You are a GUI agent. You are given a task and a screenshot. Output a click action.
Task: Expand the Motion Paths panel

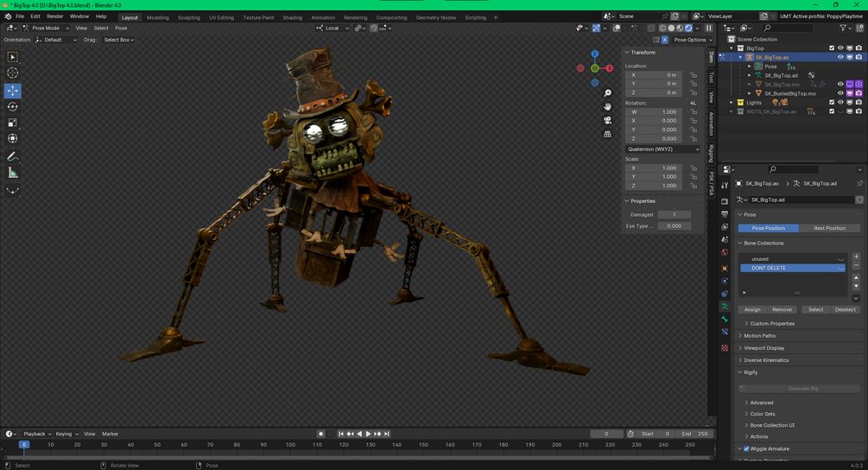point(759,336)
